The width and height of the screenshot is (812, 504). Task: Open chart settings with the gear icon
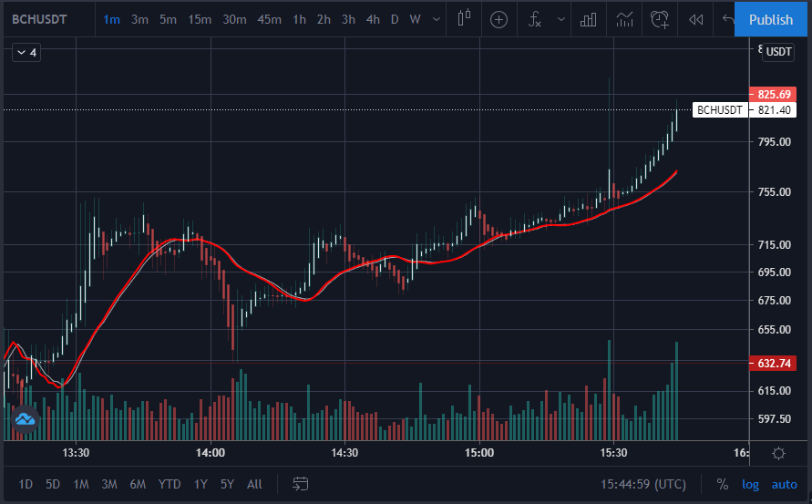tap(778, 454)
